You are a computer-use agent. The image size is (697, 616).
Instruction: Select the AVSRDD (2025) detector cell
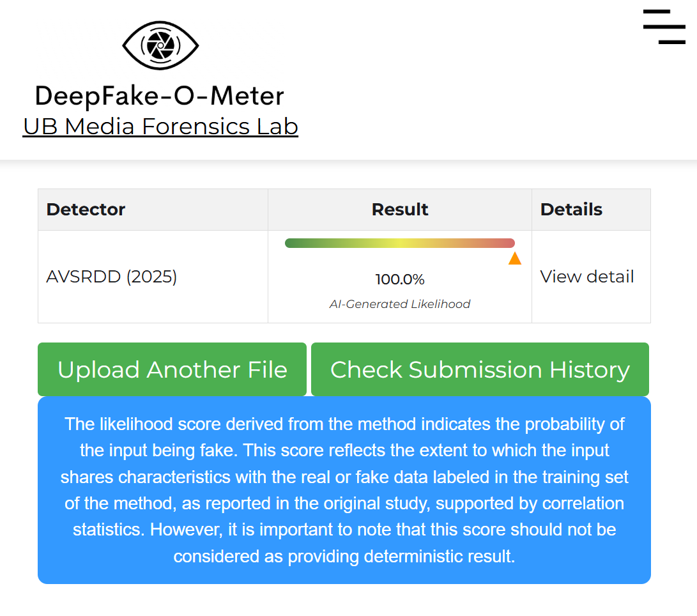tap(112, 277)
